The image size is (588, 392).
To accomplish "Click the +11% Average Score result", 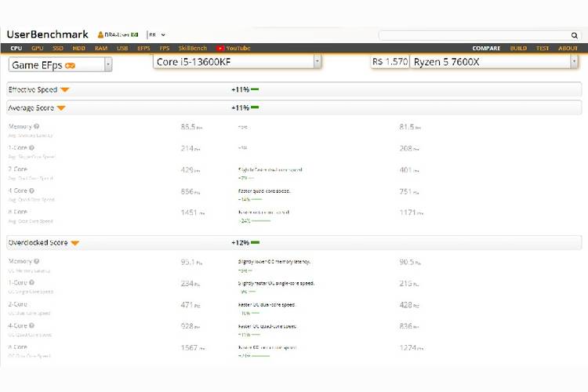I will click(x=241, y=107).
